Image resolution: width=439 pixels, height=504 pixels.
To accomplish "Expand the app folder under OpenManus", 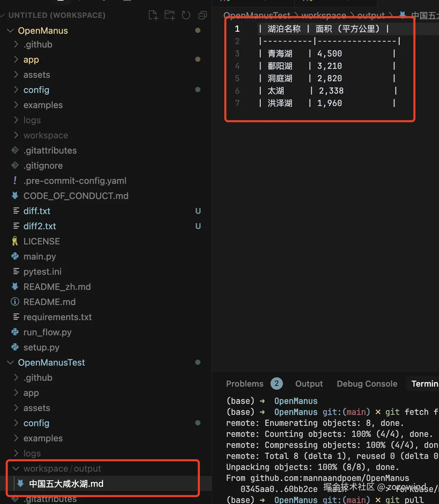I will tap(16, 60).
